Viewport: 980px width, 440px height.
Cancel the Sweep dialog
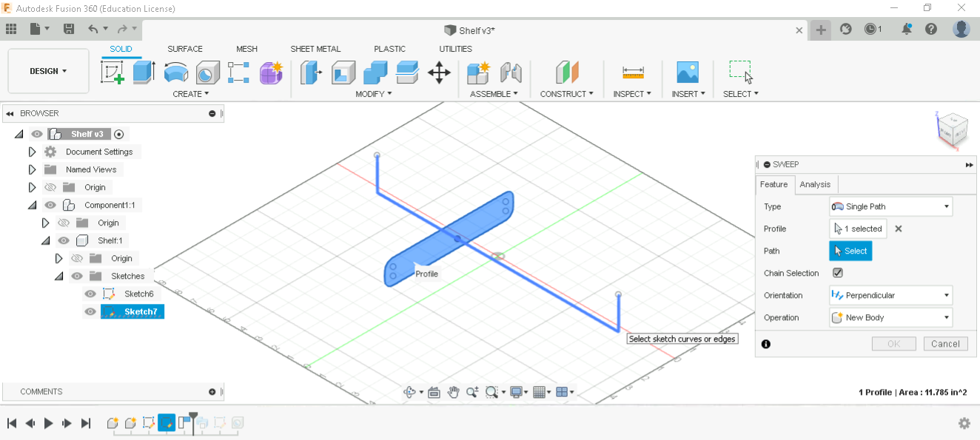point(945,344)
